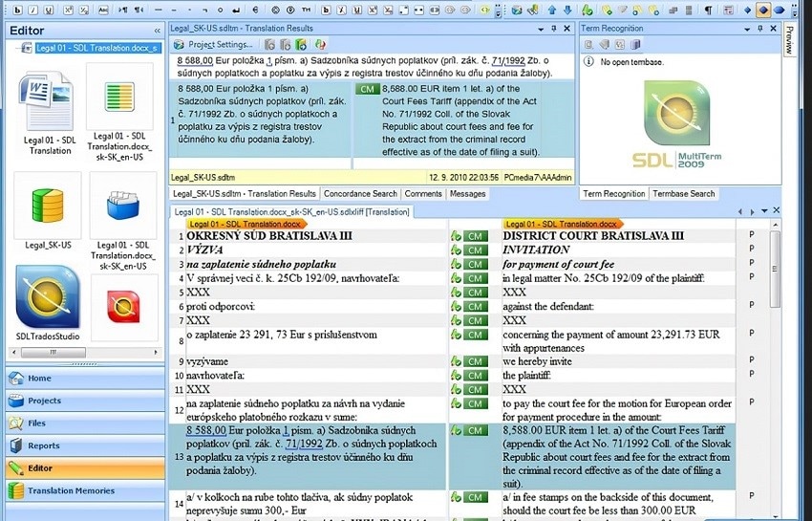
Task: Confirm translation using the green pencil-check toolbar icon
Action: (587, 10)
